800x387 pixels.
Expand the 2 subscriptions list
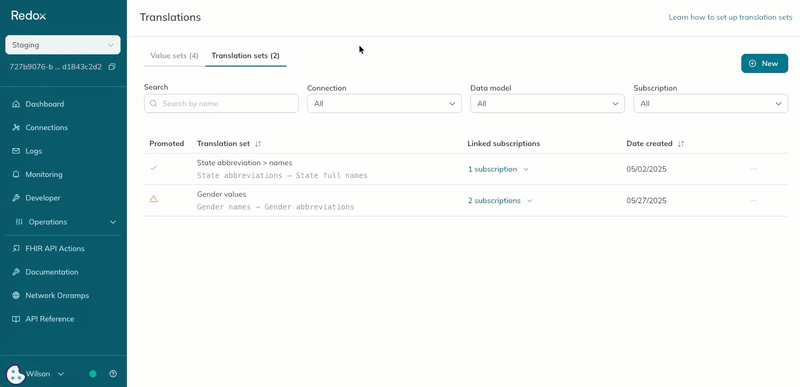[530, 201]
